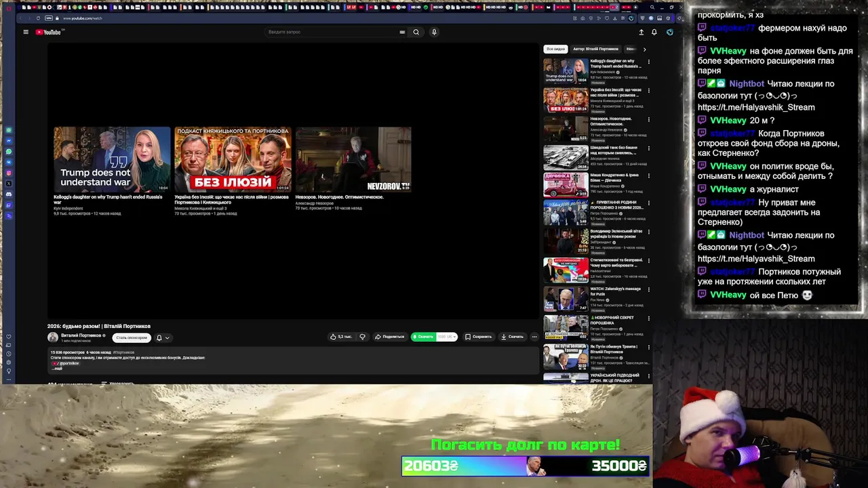Open options menu for 'Шведский танк' sidebar video
This screenshot has height=488, width=868.
point(648,148)
